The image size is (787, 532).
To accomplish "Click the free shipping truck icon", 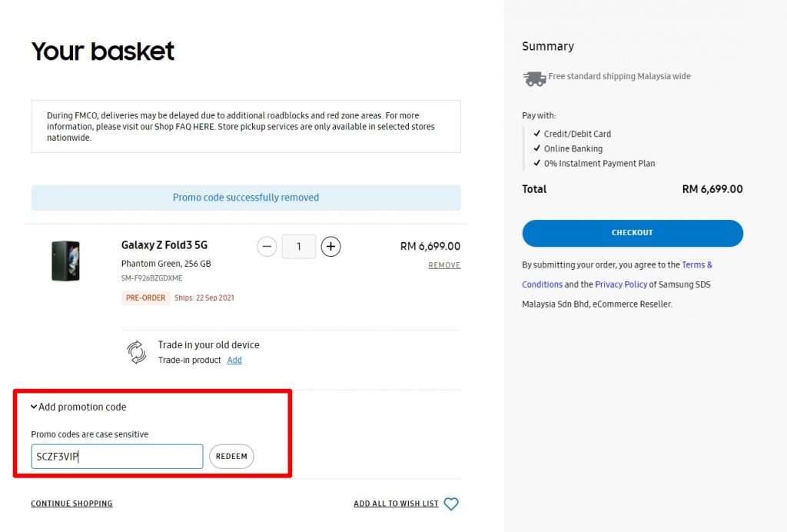I will click(534, 78).
